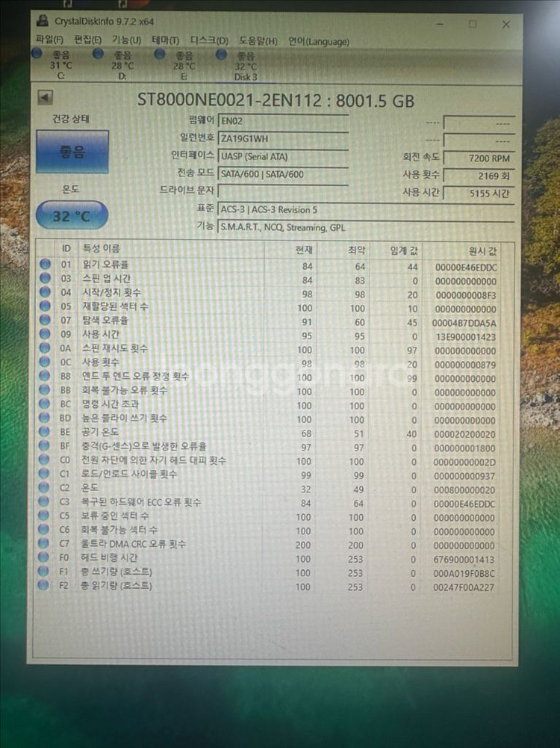Select raw value 13E900001423
The image size is (560, 748).
(x=464, y=337)
